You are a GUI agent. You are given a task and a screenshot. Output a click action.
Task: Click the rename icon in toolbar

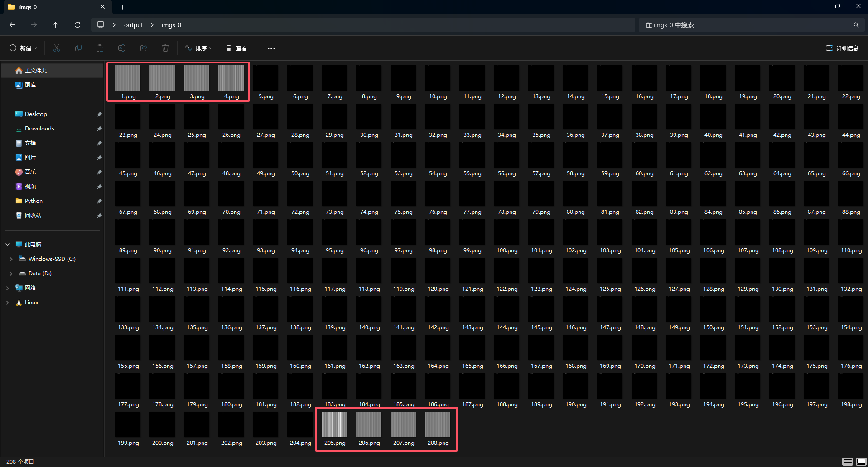[x=122, y=48]
